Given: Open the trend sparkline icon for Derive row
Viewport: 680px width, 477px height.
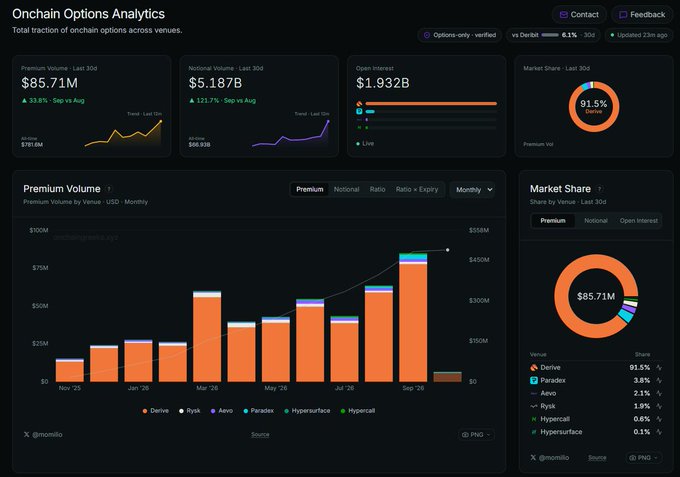Looking at the screenshot, I should coord(659,368).
